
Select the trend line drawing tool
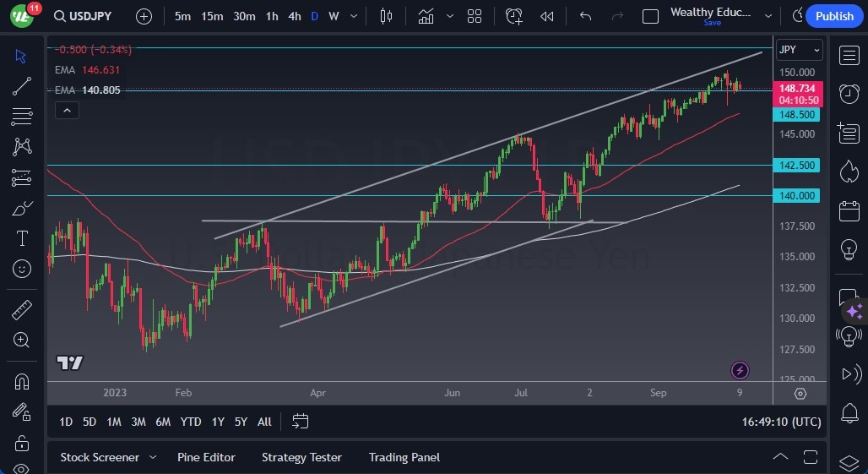click(x=22, y=86)
